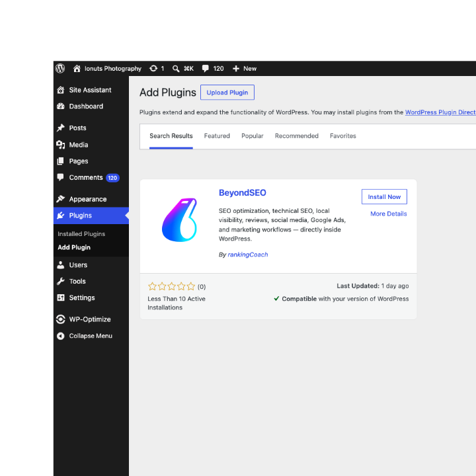
Task: Click 'Last Updated: 1 day ago' text
Action: click(x=373, y=286)
